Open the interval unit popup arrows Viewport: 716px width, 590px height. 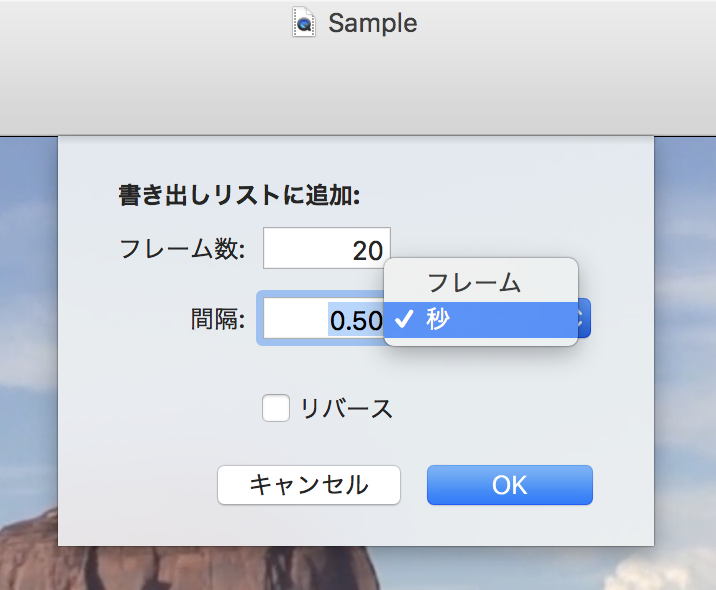[x=584, y=318]
